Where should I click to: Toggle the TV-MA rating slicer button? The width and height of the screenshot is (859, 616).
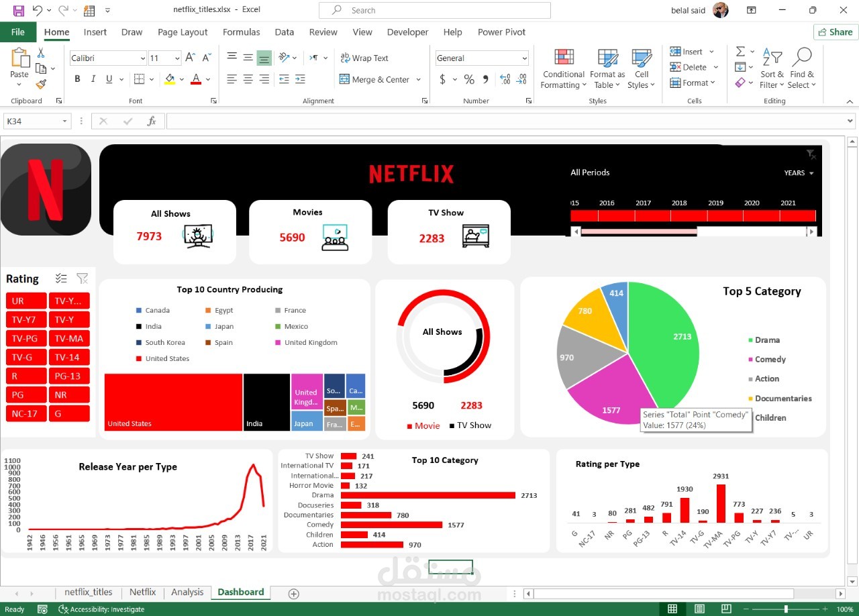(69, 339)
